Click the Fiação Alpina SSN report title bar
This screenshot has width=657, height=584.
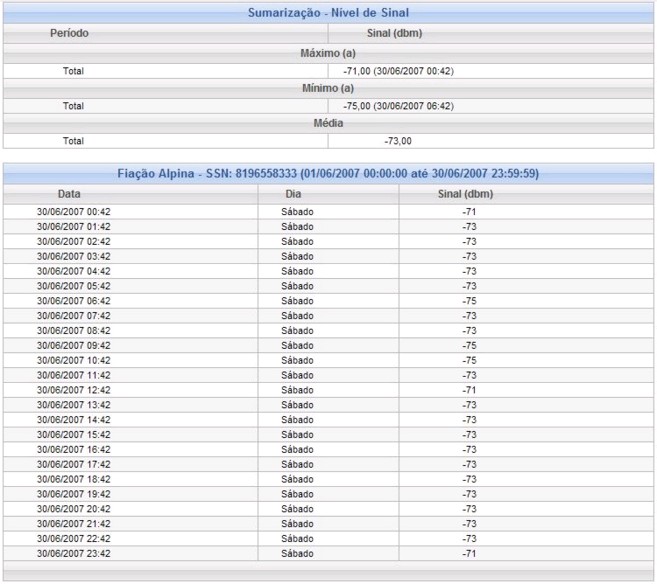pyautogui.click(x=328, y=174)
